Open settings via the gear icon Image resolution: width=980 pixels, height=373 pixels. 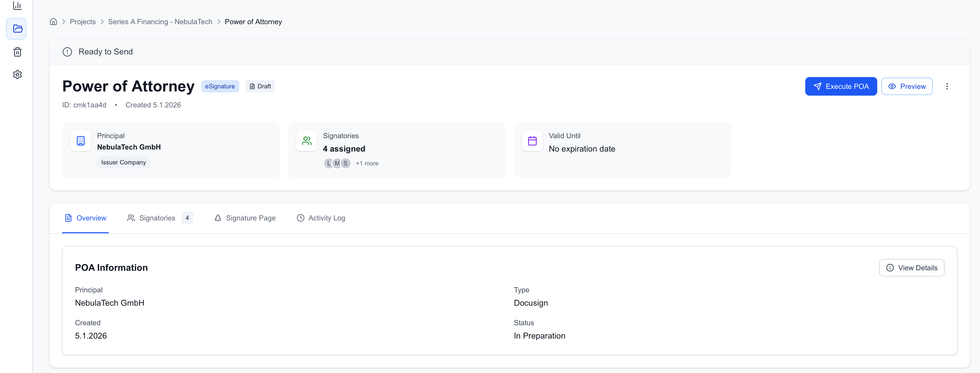[17, 74]
